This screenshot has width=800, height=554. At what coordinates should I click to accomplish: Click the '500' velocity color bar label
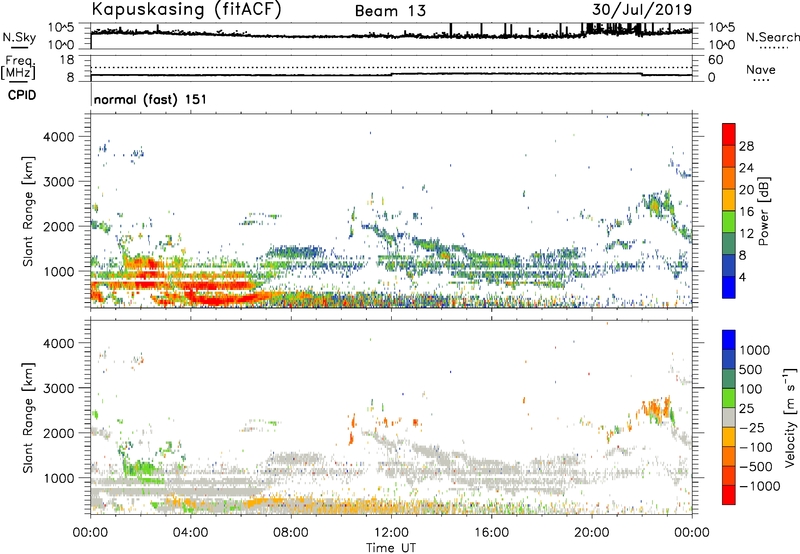pyautogui.click(x=751, y=369)
